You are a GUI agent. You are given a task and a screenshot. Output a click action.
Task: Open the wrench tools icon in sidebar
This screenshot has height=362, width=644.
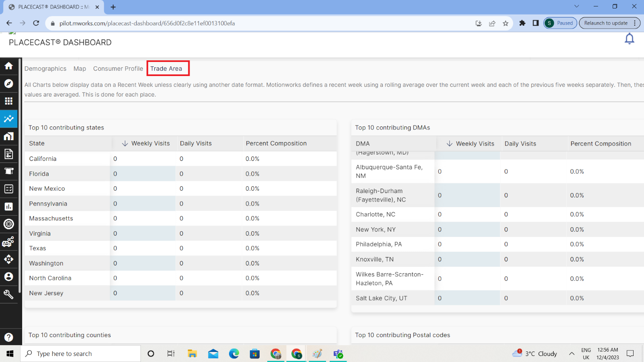(x=9, y=294)
